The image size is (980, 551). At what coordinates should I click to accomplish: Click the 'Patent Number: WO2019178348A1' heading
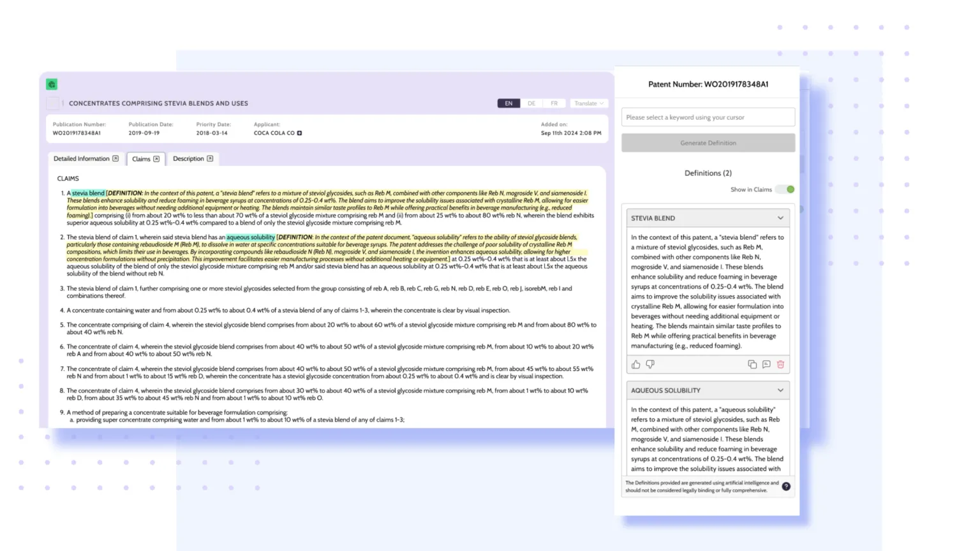(708, 84)
